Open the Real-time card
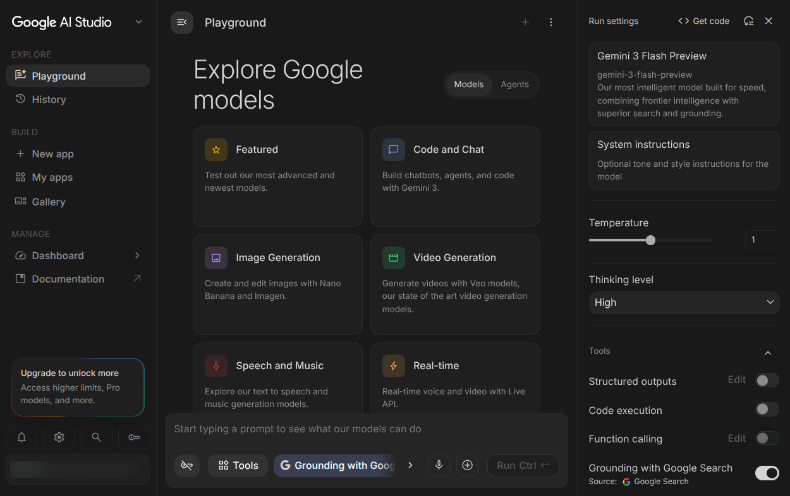This screenshot has height=496, width=790. click(455, 378)
